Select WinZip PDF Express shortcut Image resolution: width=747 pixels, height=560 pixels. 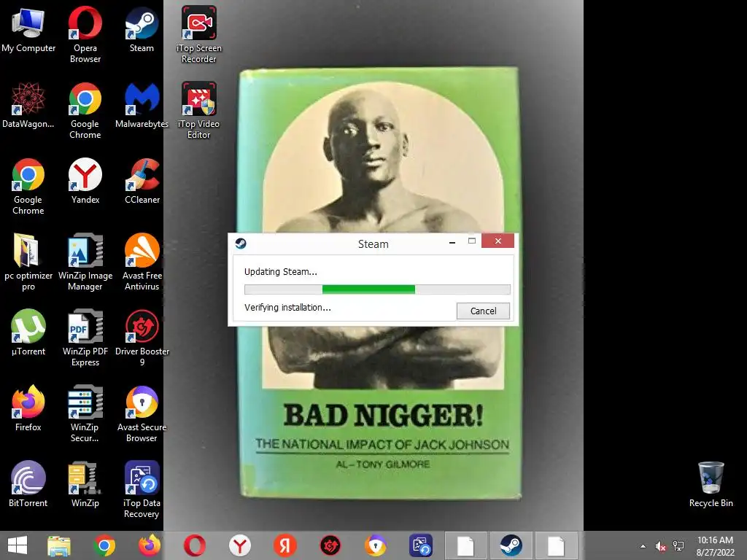tap(85, 338)
